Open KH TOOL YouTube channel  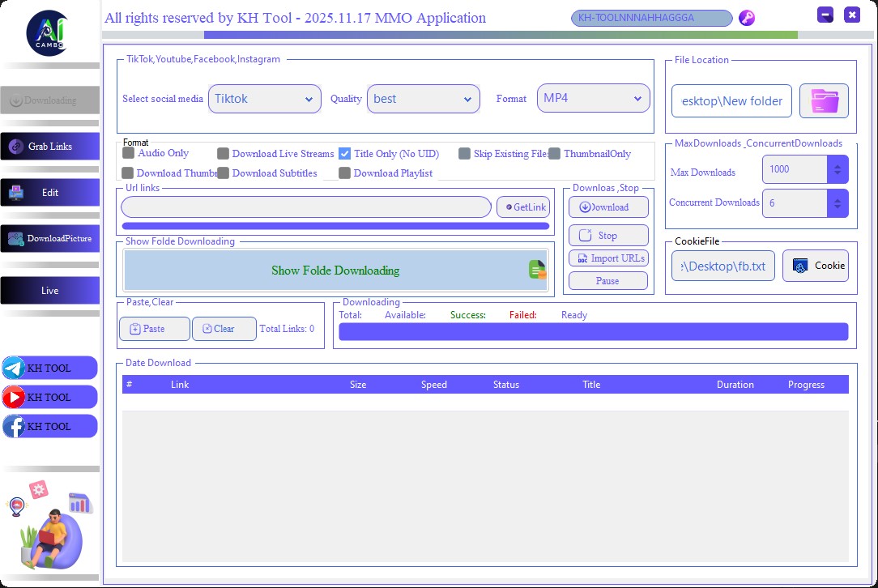point(49,397)
